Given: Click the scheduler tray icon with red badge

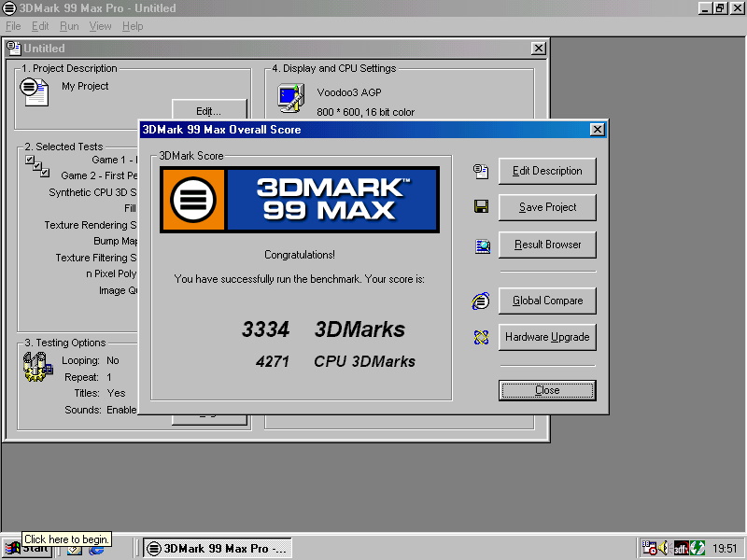Looking at the screenshot, I should pyautogui.click(x=649, y=548).
